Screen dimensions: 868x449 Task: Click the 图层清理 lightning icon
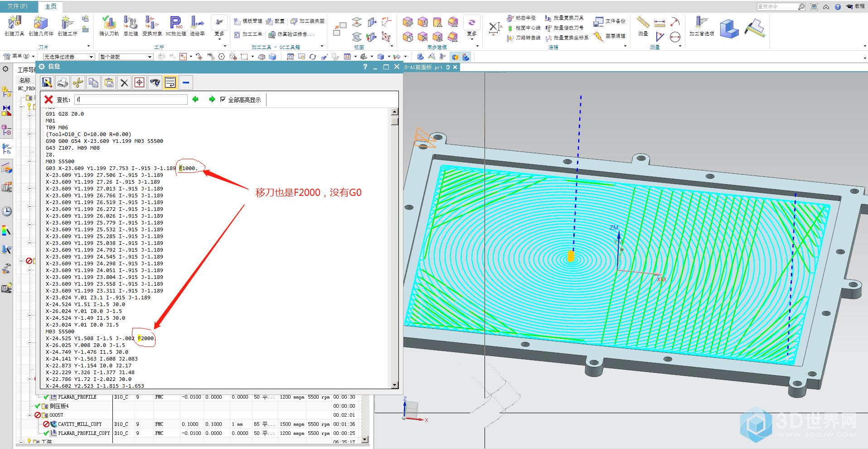point(599,36)
